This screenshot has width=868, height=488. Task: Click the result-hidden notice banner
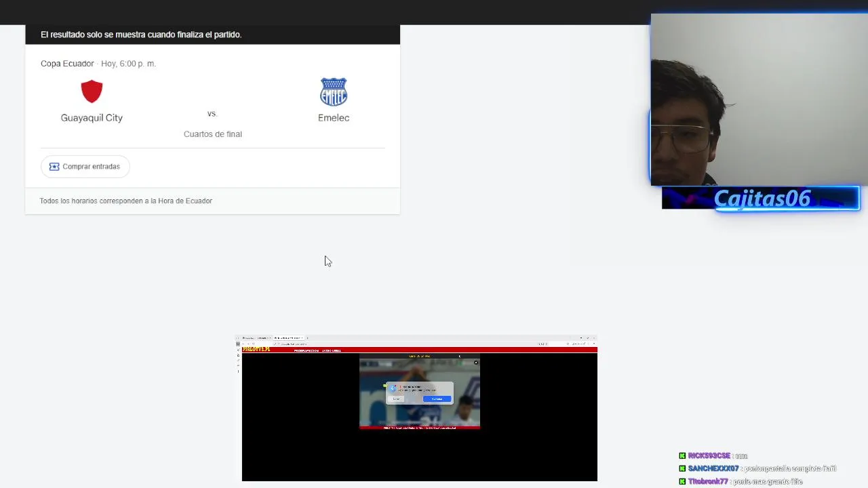(212, 35)
